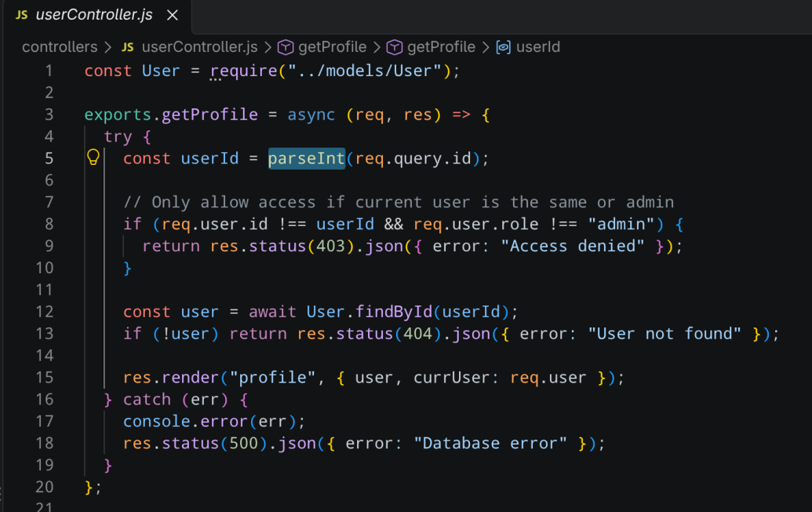Expand userId breadcrumb symbol list
This screenshot has width=812, height=512.
[x=538, y=47]
